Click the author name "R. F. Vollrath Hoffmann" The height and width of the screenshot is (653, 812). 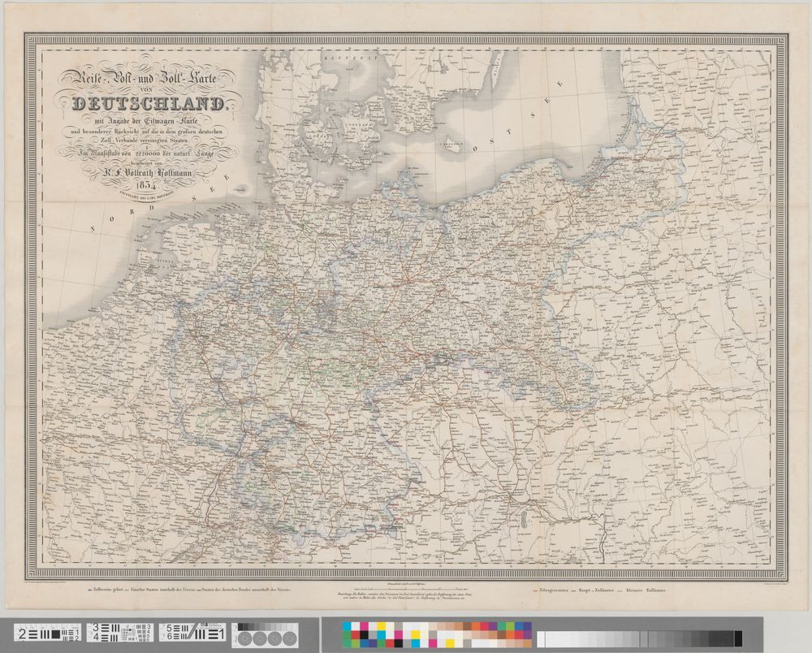coord(148,174)
